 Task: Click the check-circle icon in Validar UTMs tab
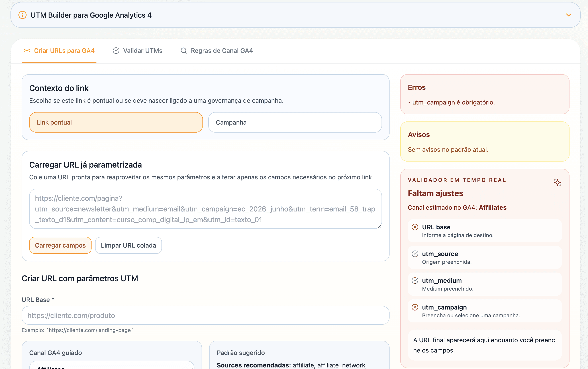[116, 51]
